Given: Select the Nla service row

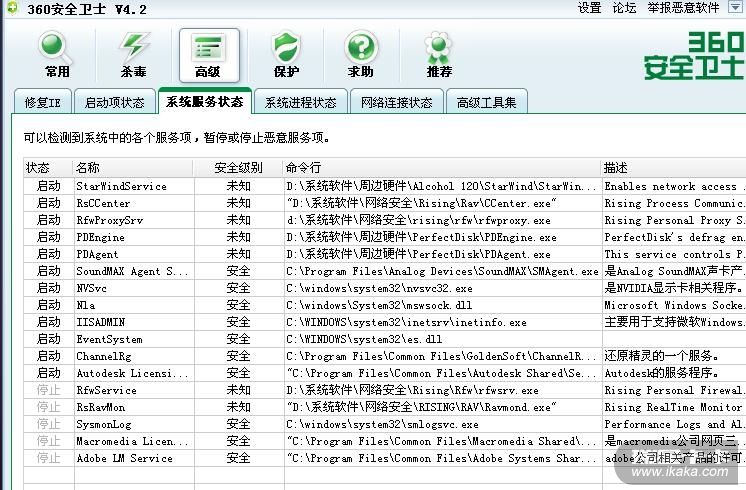Looking at the screenshot, I should pos(384,305).
